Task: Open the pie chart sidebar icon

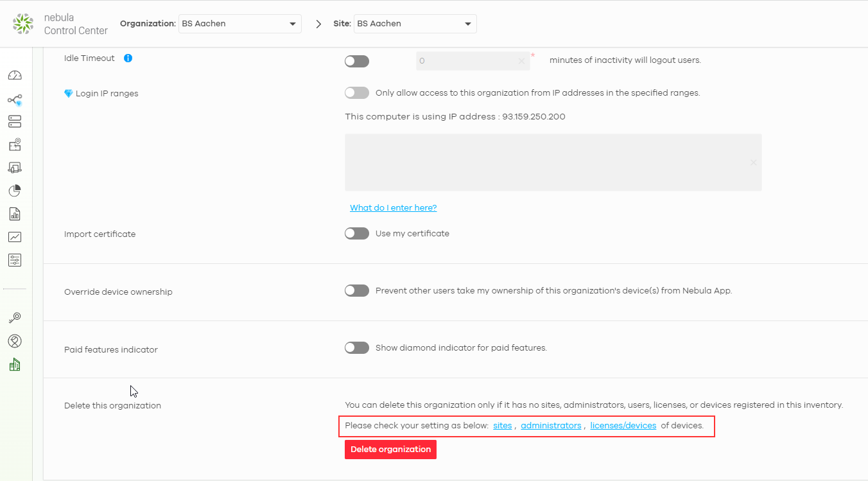Action: [x=15, y=191]
